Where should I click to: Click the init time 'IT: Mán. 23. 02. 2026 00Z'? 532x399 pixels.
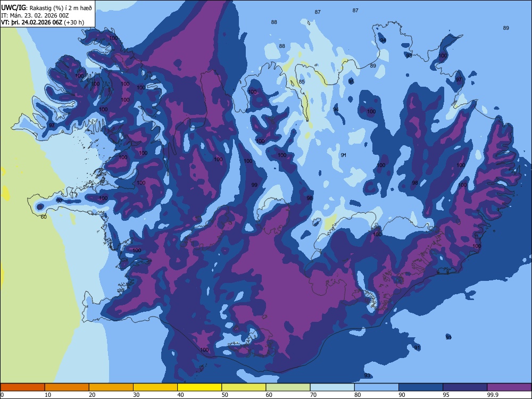(x=35, y=15)
